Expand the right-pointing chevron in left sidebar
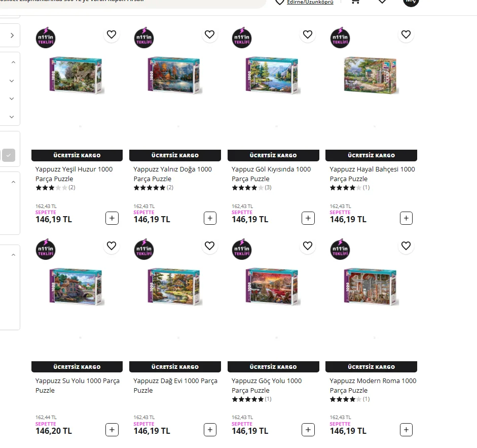Image resolution: width=477 pixels, height=448 pixels. pyautogui.click(x=12, y=36)
